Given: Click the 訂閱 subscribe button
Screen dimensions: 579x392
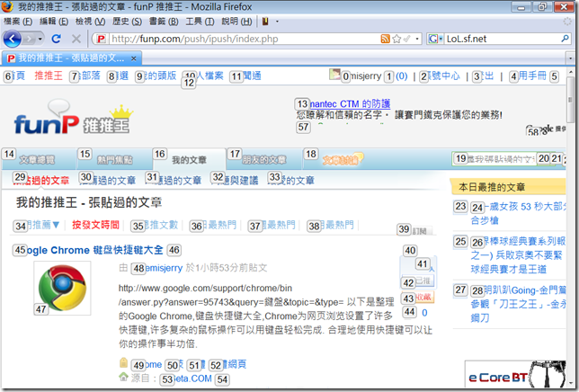Looking at the screenshot, I should (x=416, y=231).
